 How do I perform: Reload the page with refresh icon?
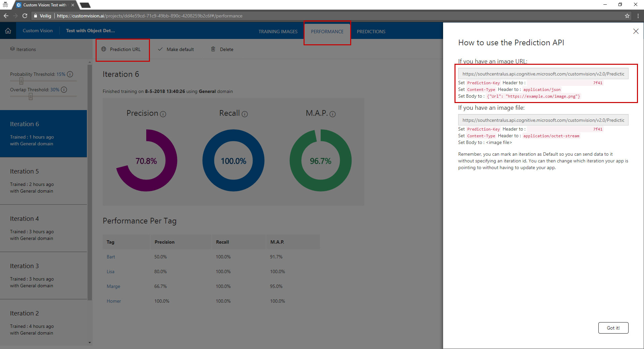click(25, 16)
